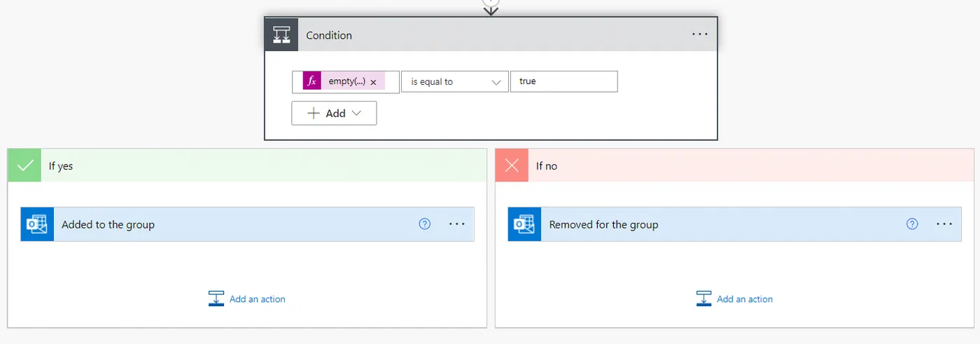Click the 'If yes' branch header
Viewport: 980px width, 344px height.
pos(247,165)
